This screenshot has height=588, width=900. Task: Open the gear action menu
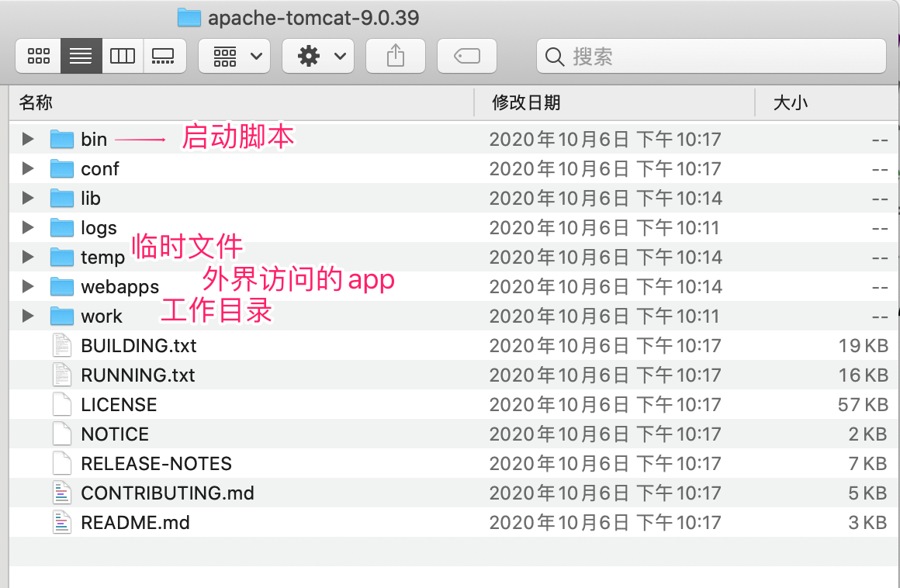pyautogui.click(x=318, y=56)
